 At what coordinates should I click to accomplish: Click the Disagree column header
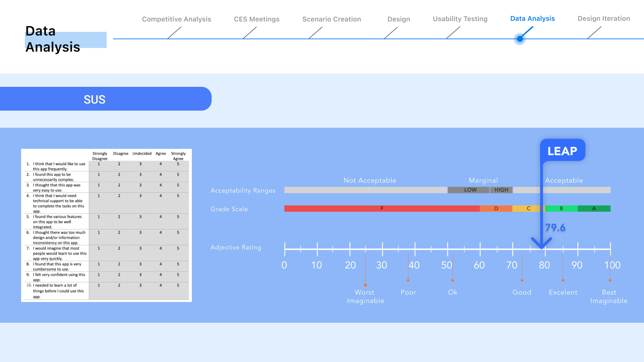click(120, 154)
